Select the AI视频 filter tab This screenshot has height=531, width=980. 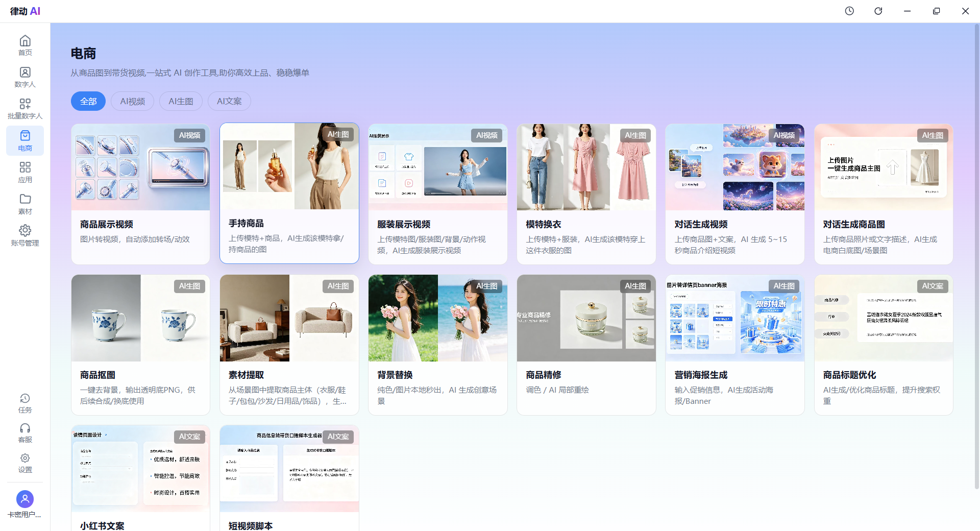pyautogui.click(x=133, y=101)
